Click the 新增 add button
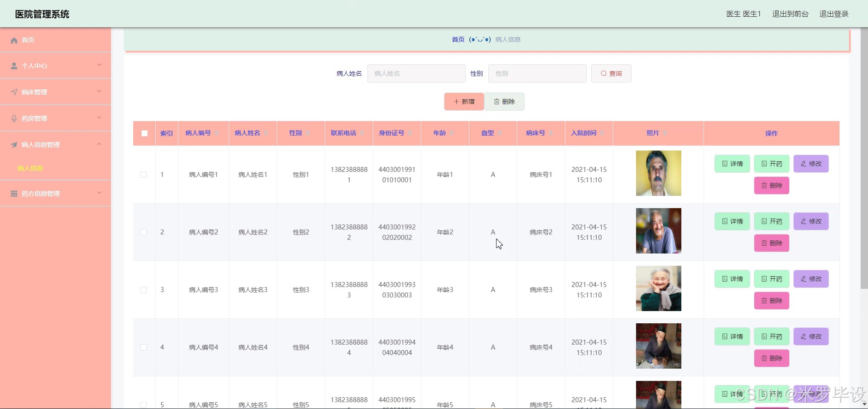 (464, 102)
